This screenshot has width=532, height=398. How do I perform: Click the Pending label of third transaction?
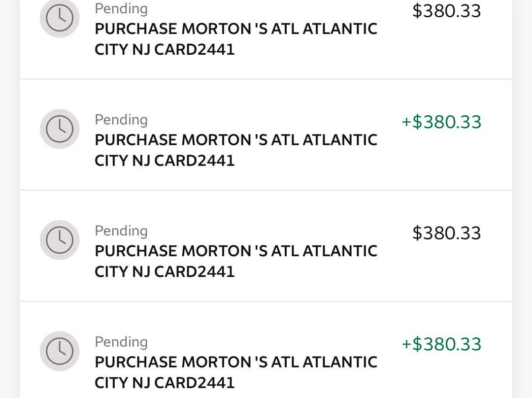pos(121,231)
